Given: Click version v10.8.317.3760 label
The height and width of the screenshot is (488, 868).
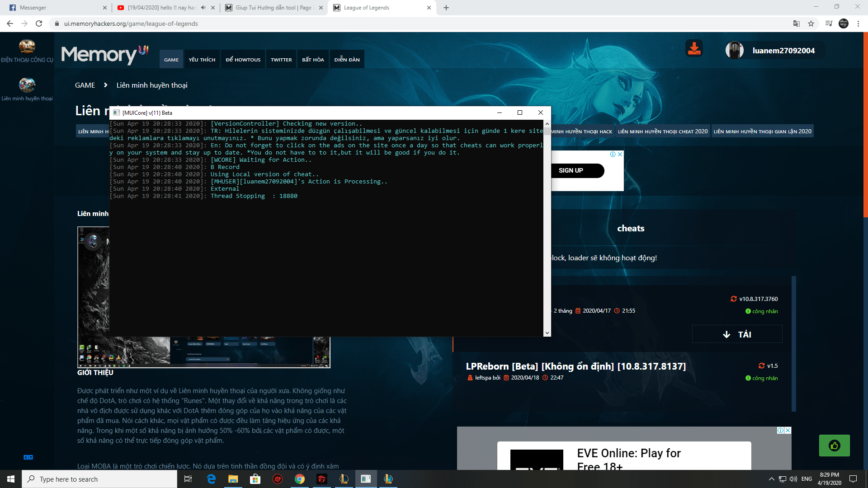Looking at the screenshot, I should (x=758, y=299).
